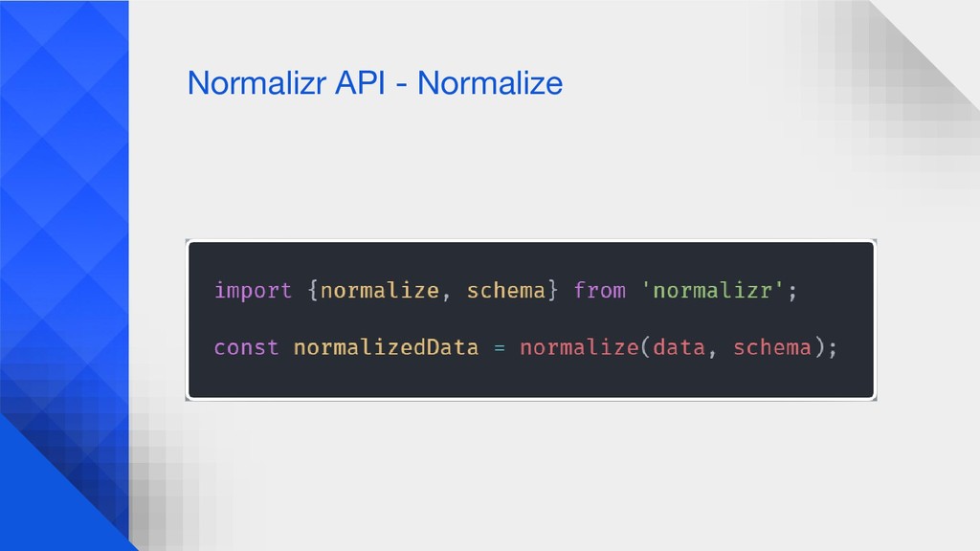Click the const keyword
Image resolution: width=980 pixels, height=551 pixels.
246,347
